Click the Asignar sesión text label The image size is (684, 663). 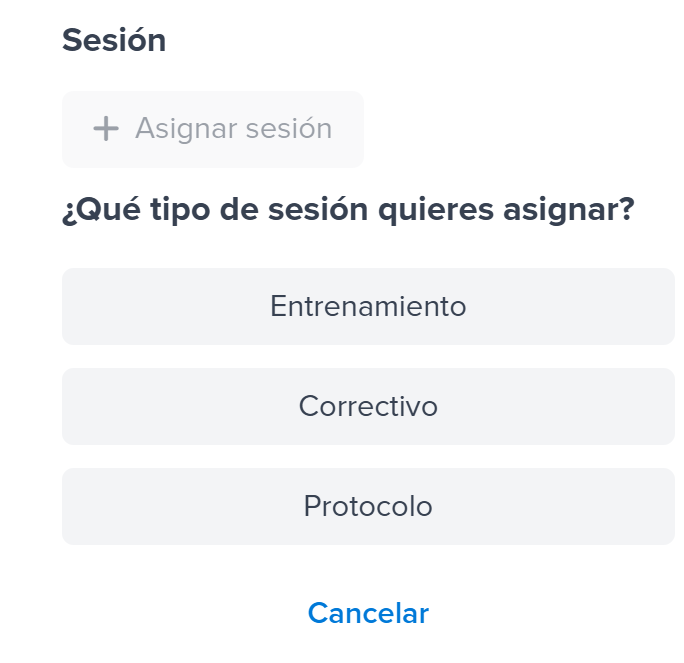(233, 128)
